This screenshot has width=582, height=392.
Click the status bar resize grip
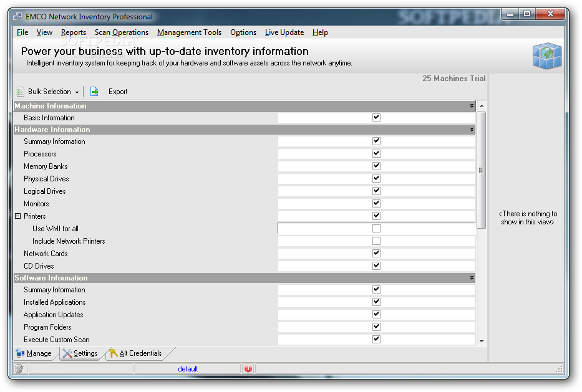[x=560, y=369]
